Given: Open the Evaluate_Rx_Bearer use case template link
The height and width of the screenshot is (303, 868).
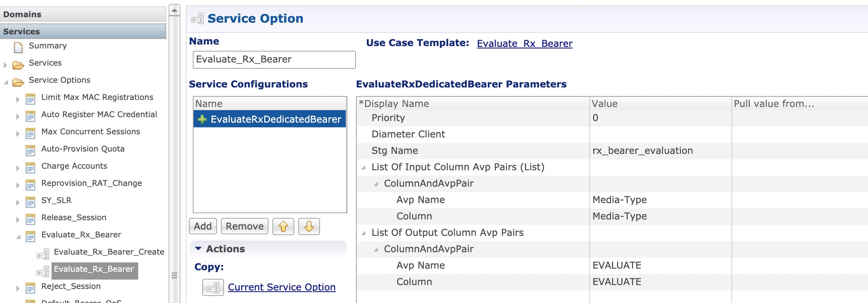Looking at the screenshot, I should (525, 43).
